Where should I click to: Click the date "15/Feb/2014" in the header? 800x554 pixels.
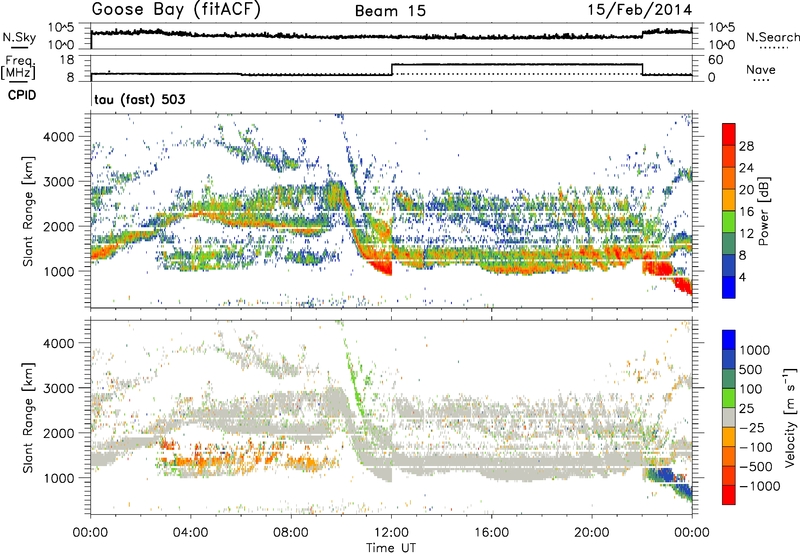coord(640,10)
